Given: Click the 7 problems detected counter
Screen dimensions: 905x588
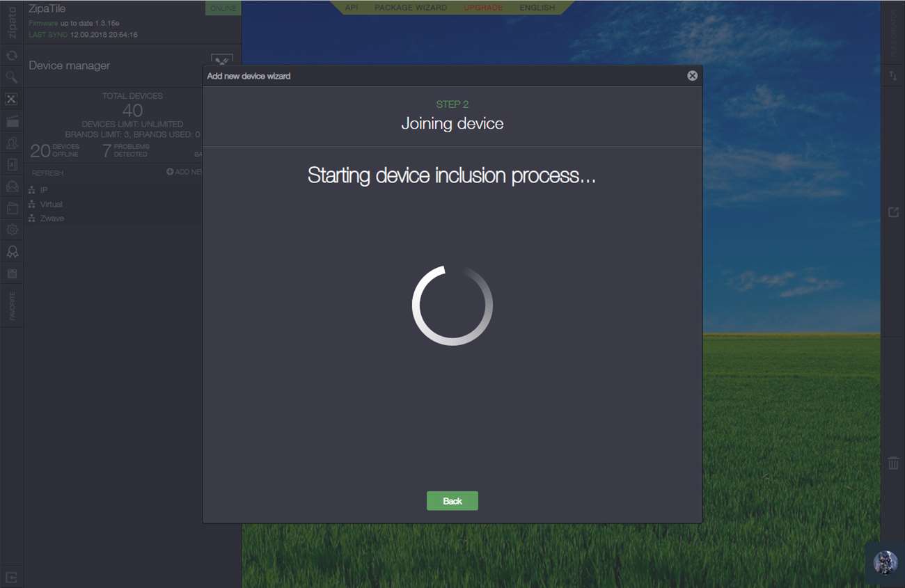Looking at the screenshot, I should coord(126,150).
